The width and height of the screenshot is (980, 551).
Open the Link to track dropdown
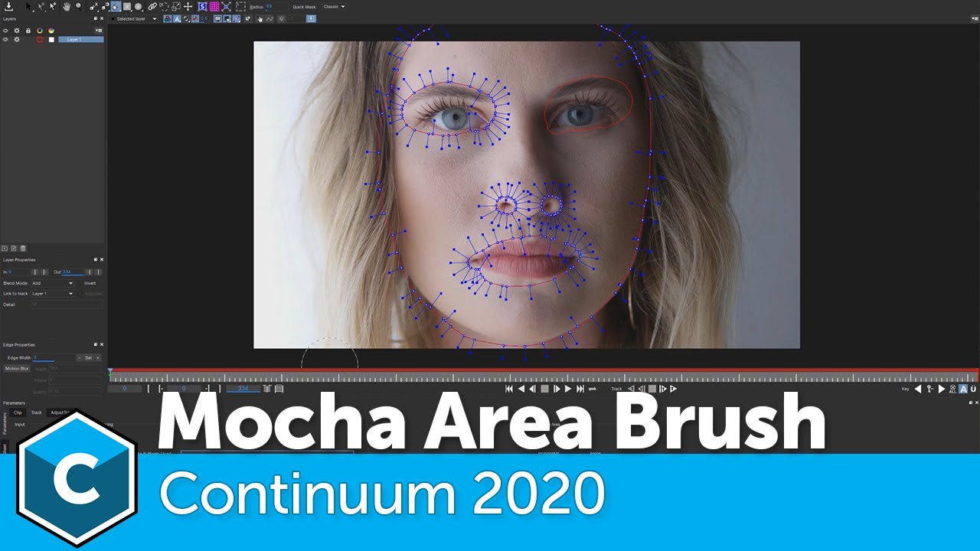tap(53, 293)
